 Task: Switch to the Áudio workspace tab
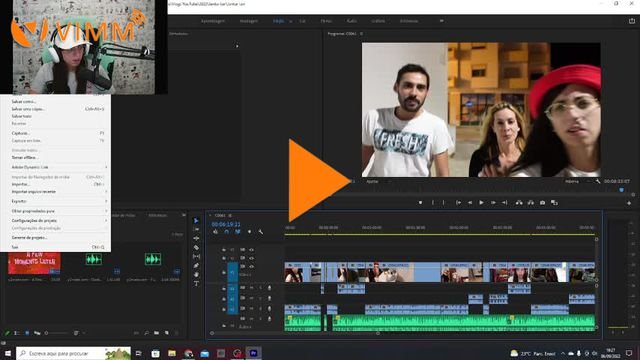[x=352, y=21]
